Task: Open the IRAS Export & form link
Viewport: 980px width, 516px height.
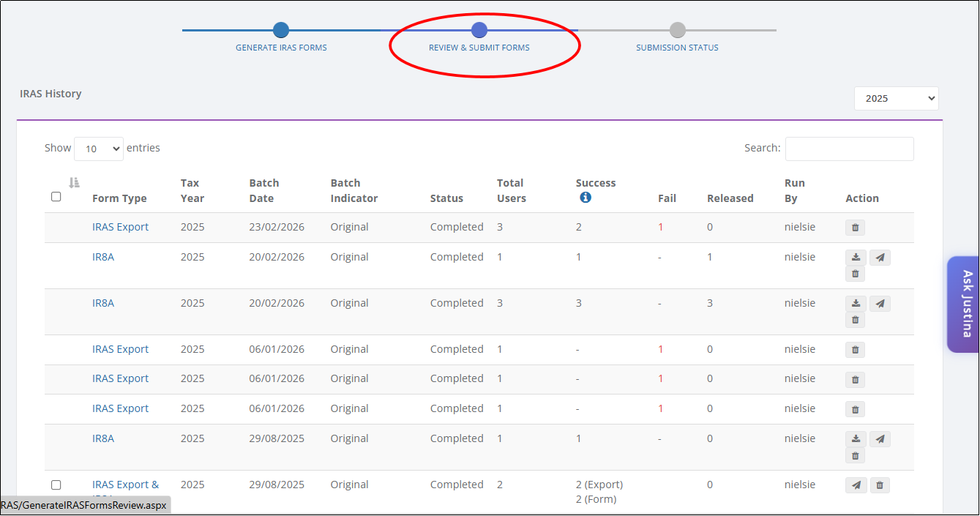Action: (x=125, y=485)
